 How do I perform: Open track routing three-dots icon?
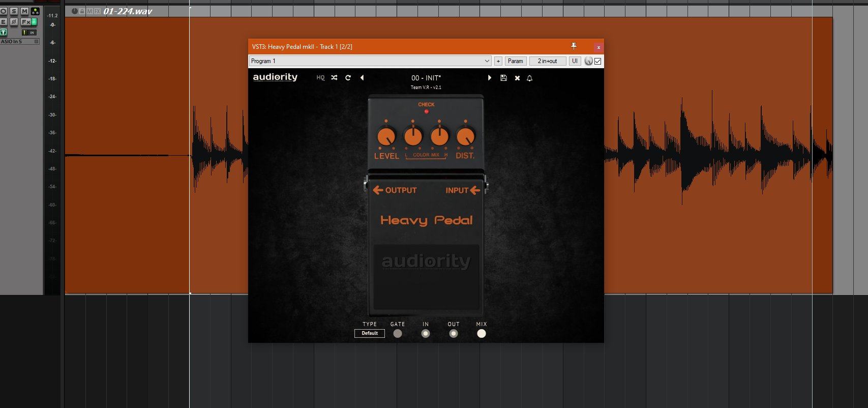[35, 11]
